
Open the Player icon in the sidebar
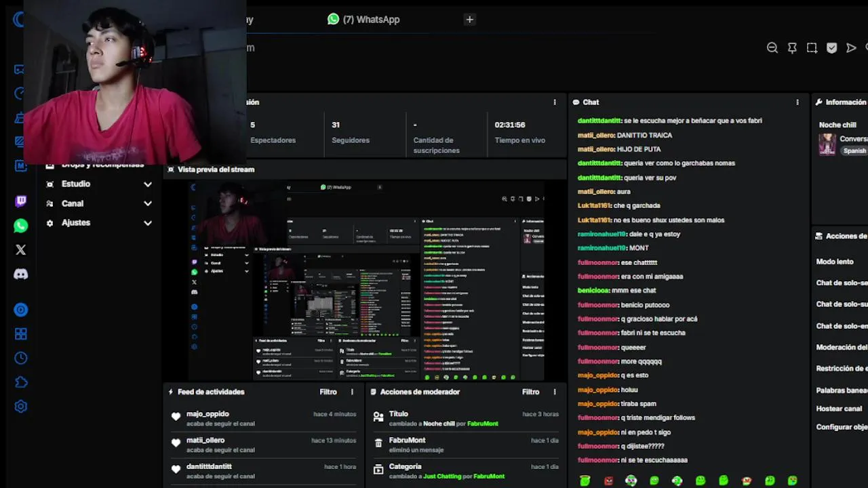coord(21,310)
